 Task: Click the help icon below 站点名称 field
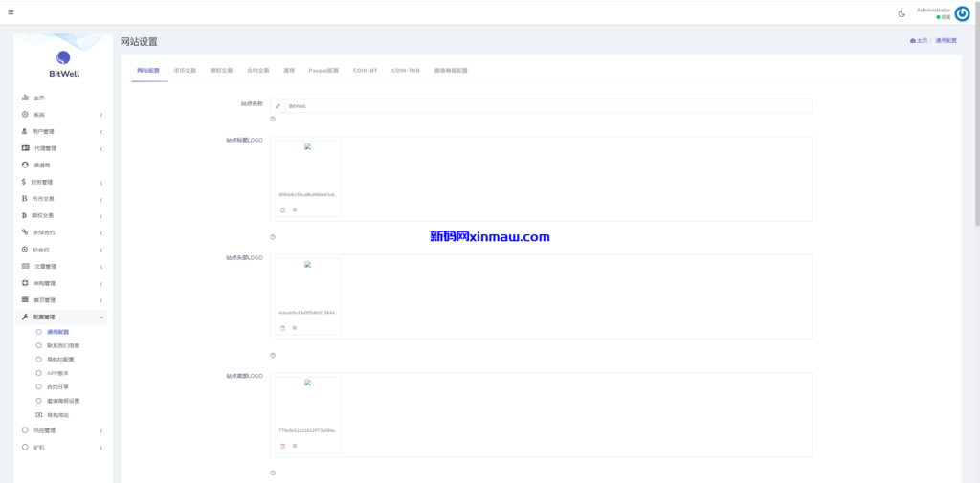point(273,120)
